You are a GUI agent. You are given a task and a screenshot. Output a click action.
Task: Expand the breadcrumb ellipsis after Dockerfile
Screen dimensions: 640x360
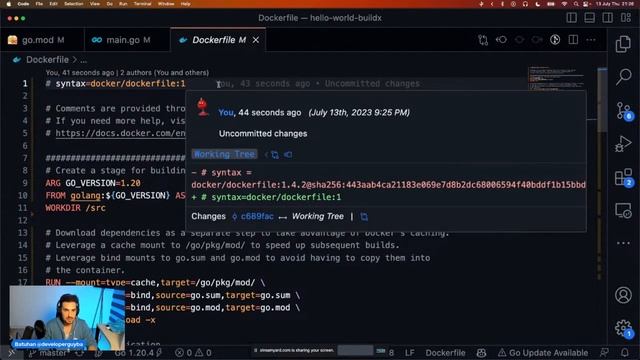click(83, 60)
